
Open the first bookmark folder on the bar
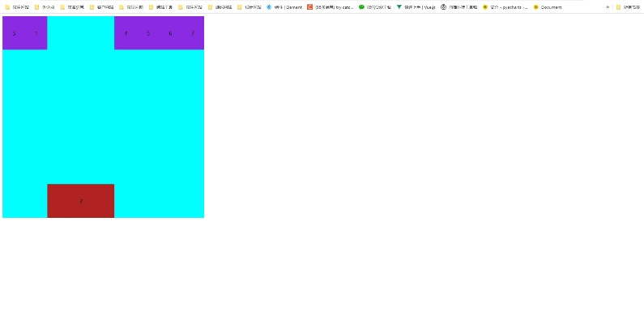(16, 6)
